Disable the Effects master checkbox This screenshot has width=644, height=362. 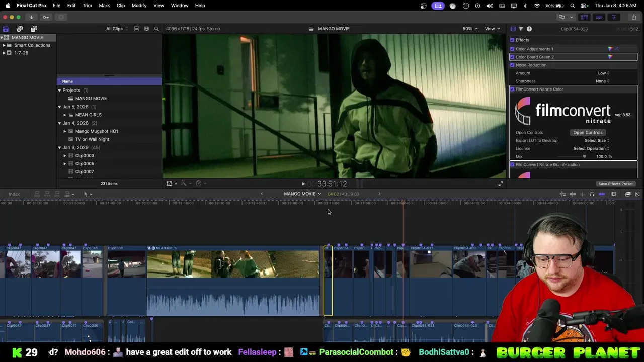(512, 40)
